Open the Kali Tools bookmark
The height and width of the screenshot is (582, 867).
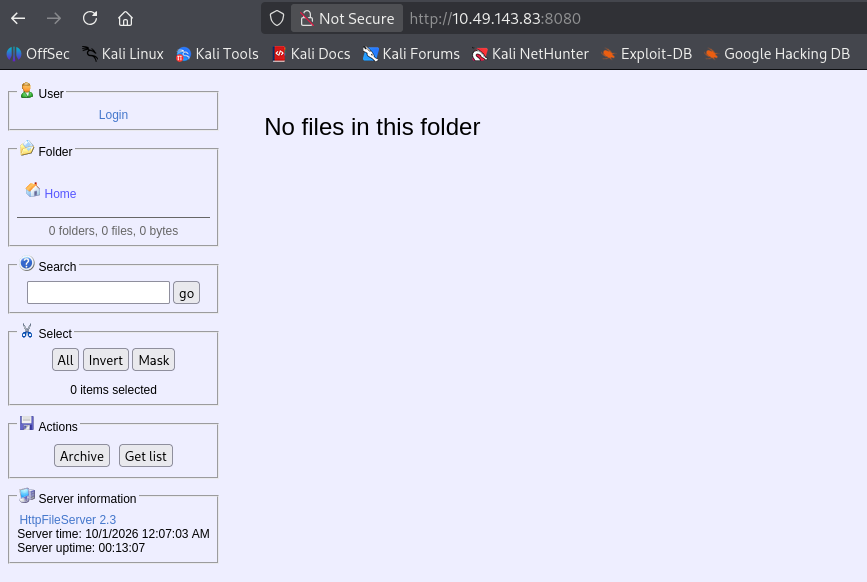tap(217, 54)
